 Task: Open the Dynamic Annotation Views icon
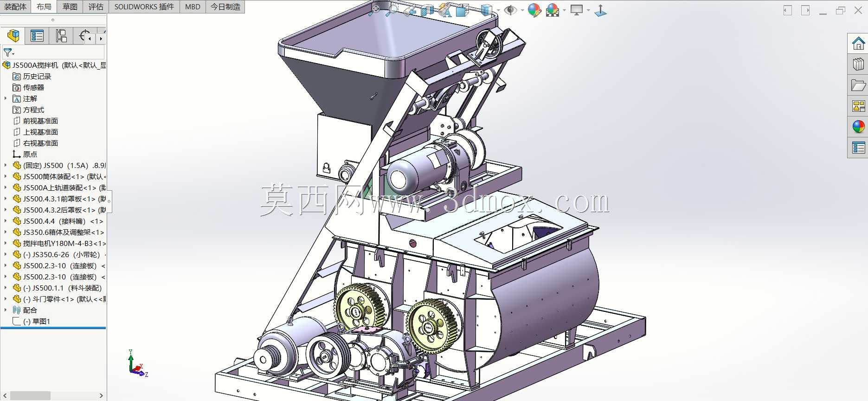444,10
